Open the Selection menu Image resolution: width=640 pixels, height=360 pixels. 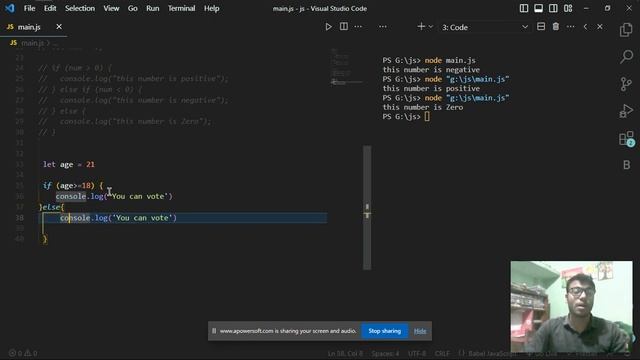point(80,8)
